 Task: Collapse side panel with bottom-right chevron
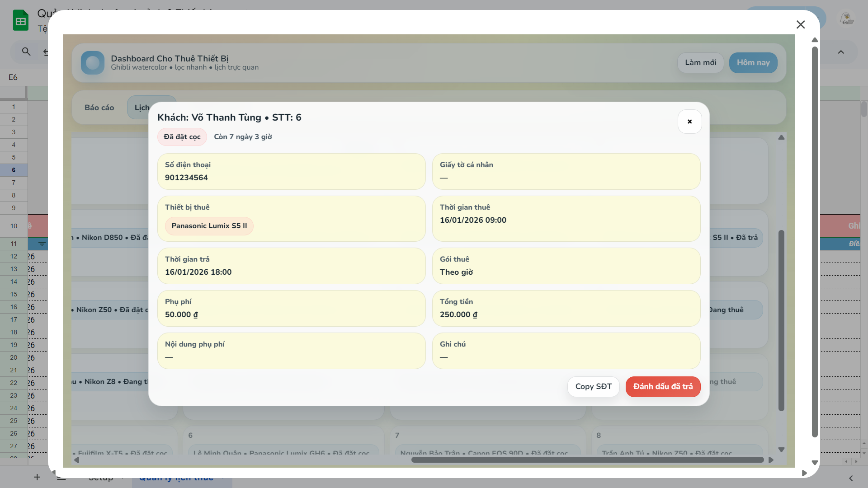851,478
